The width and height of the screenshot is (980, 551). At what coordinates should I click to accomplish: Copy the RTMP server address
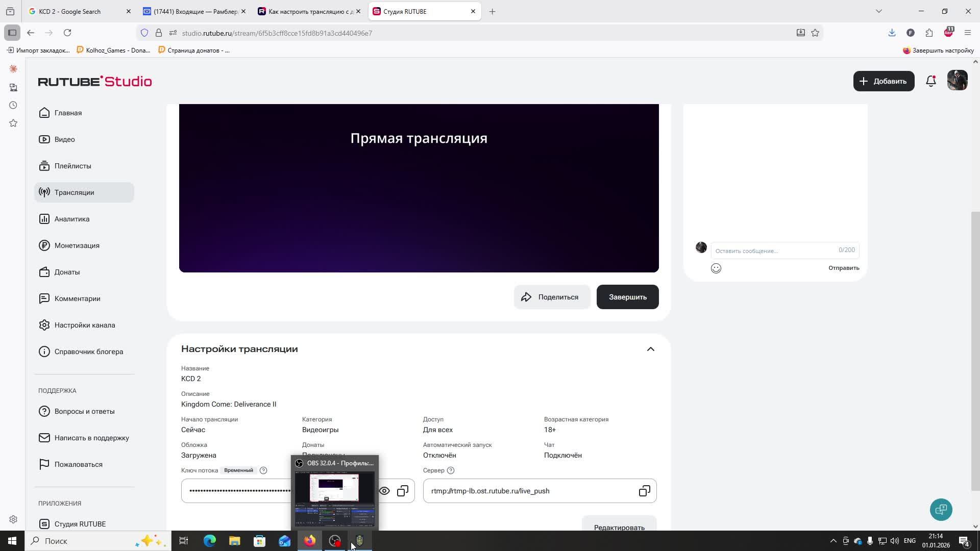coord(644,491)
